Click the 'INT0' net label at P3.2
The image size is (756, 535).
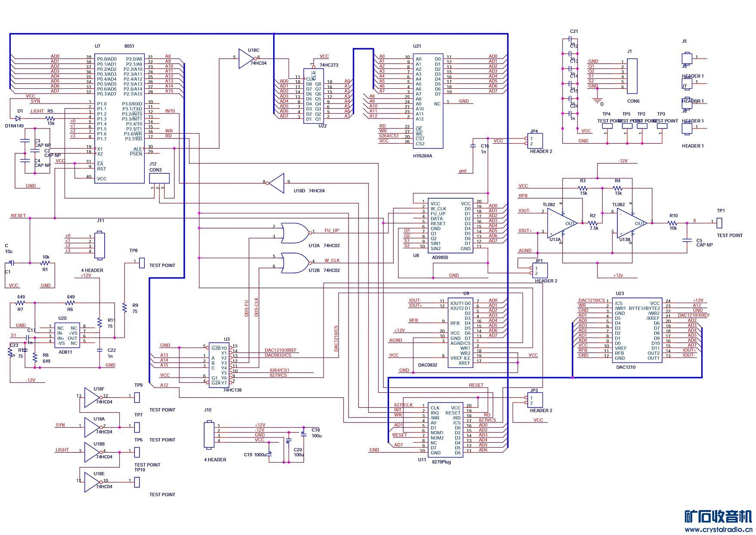[170, 111]
